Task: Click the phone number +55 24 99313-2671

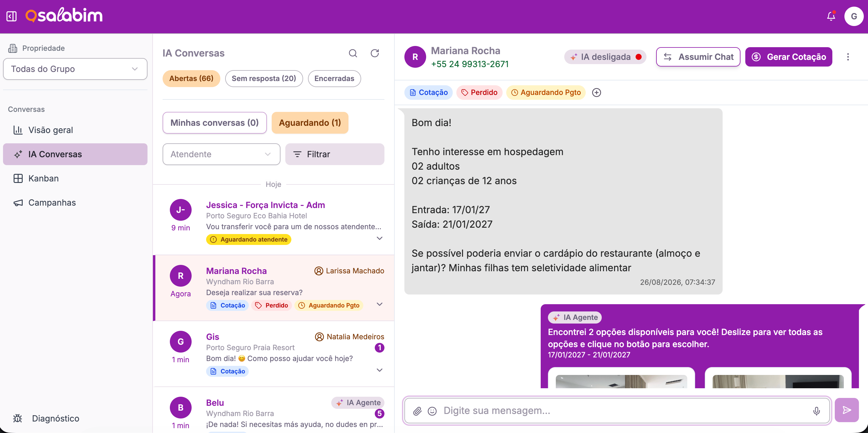Action: (x=470, y=64)
